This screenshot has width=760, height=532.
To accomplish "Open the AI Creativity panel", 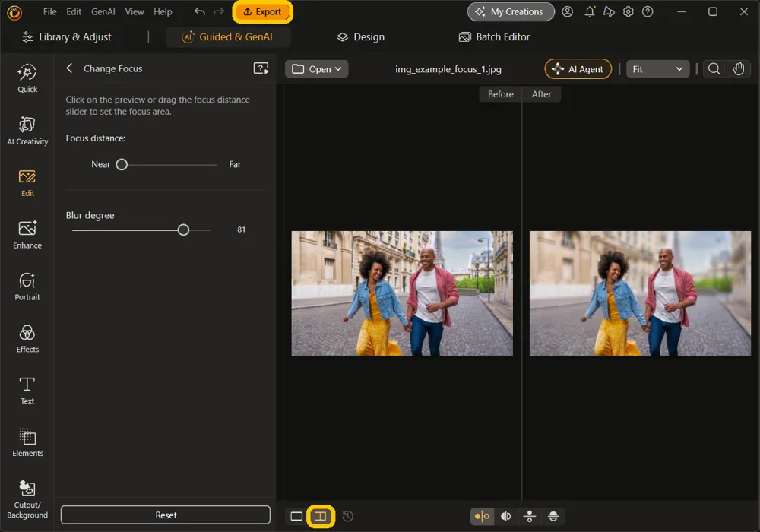I will (x=27, y=131).
